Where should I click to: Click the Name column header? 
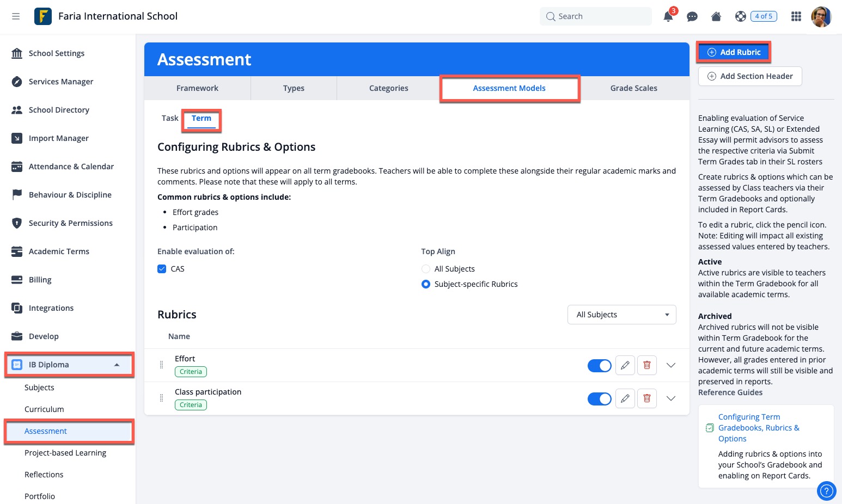179,336
